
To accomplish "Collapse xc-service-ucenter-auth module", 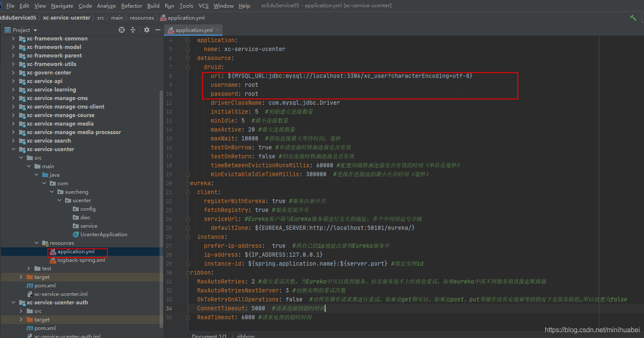I will click(x=13, y=303).
